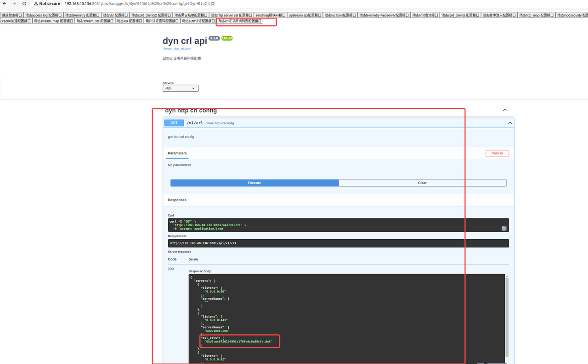
Task: Switch to 动态lua 配置接口 tab
Action: [x=129, y=21]
